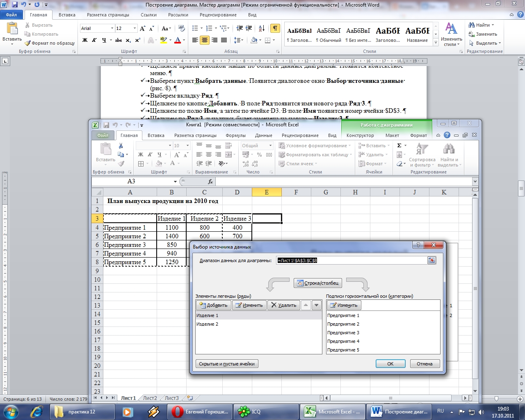Open Excel number format dropdown (Общий)
Screen dimensions: 525x420
(x=270, y=146)
